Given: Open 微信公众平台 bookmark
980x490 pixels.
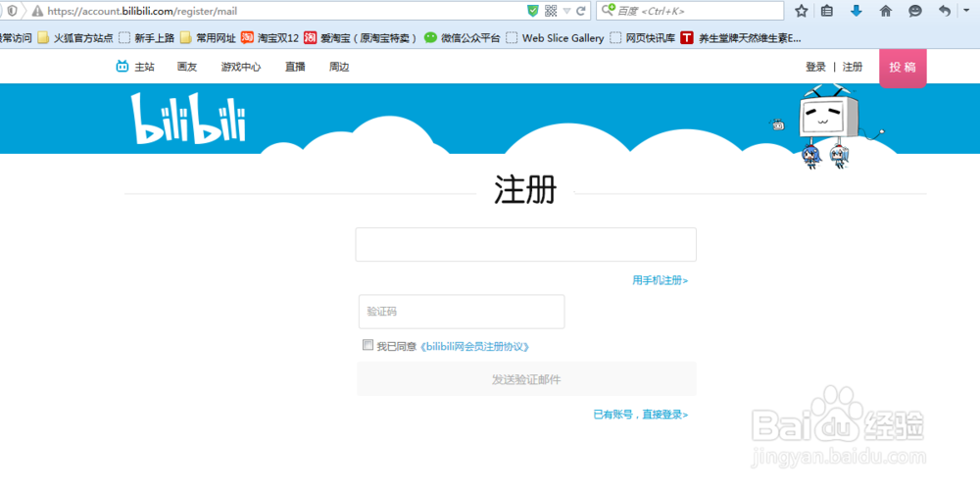Looking at the screenshot, I should coord(463,38).
